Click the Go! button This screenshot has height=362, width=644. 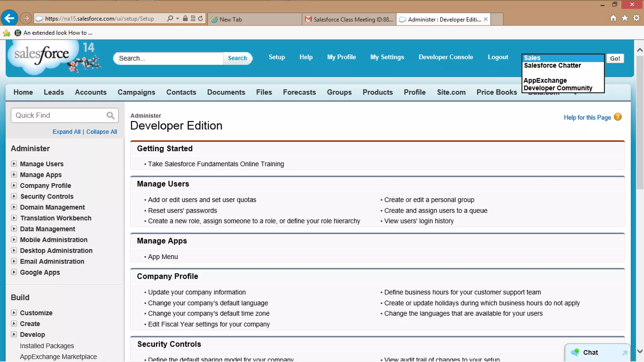(615, 58)
